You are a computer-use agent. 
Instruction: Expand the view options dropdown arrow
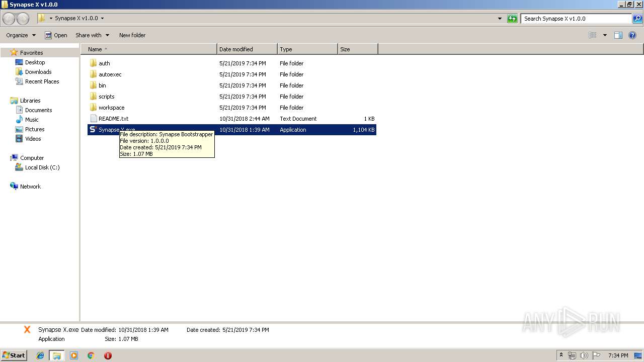605,35
